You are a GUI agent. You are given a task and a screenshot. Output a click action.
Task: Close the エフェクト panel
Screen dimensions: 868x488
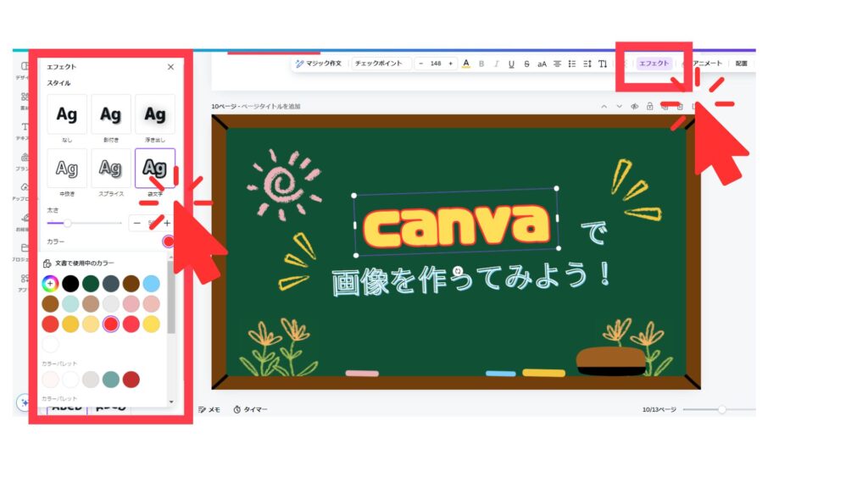pos(170,67)
